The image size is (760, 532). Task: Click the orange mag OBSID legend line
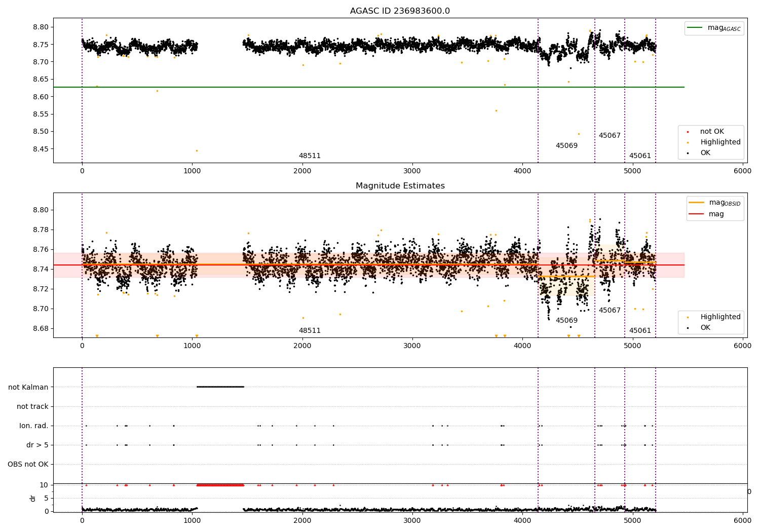coord(697,203)
